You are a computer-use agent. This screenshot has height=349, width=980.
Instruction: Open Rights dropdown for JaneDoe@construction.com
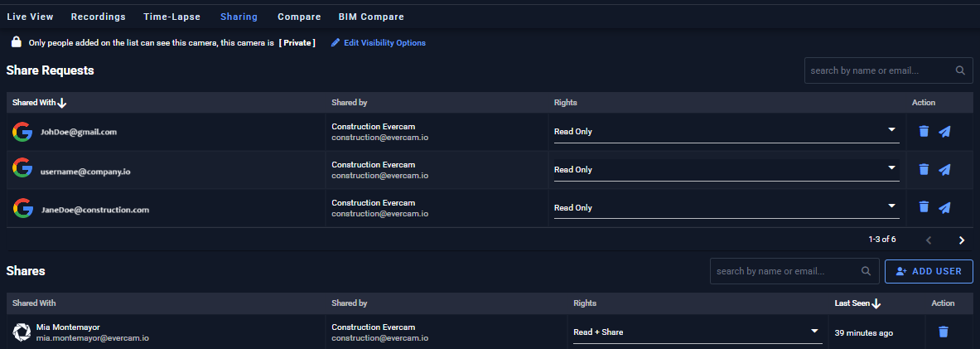coord(727,207)
